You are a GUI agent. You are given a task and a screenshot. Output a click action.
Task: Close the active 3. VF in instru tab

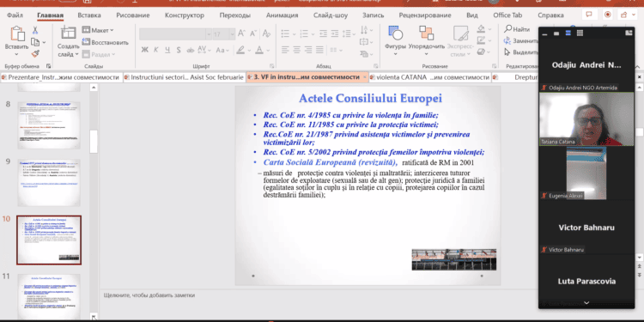(x=365, y=77)
